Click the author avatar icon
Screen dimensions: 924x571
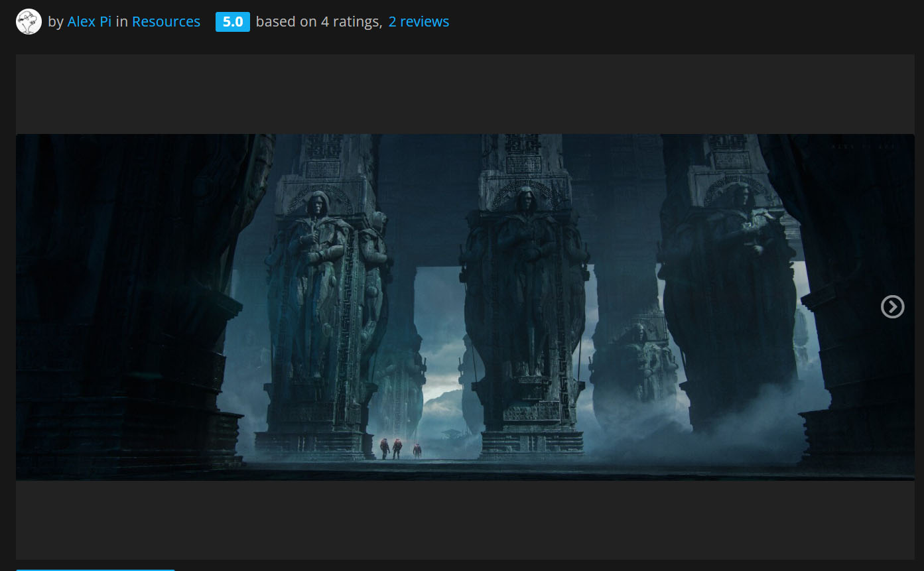(29, 22)
